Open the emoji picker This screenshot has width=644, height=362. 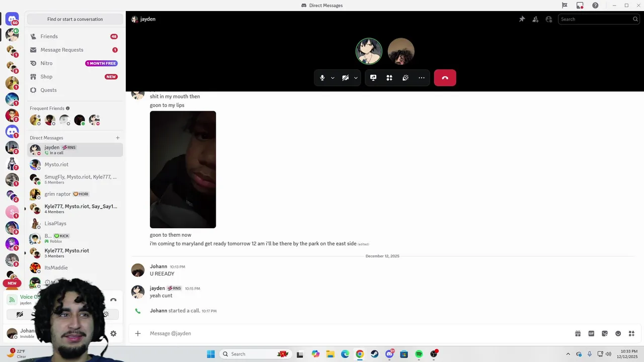tap(618, 333)
